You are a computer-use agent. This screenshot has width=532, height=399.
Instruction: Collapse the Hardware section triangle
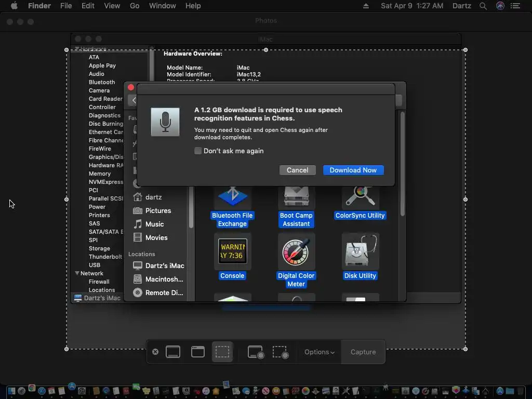tap(77, 49)
